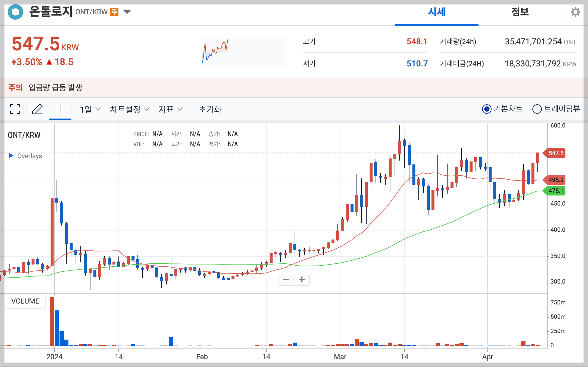Image resolution: width=588 pixels, height=367 pixels.
Task: Expand the Overlays disclosure triangle
Action: click(x=11, y=155)
